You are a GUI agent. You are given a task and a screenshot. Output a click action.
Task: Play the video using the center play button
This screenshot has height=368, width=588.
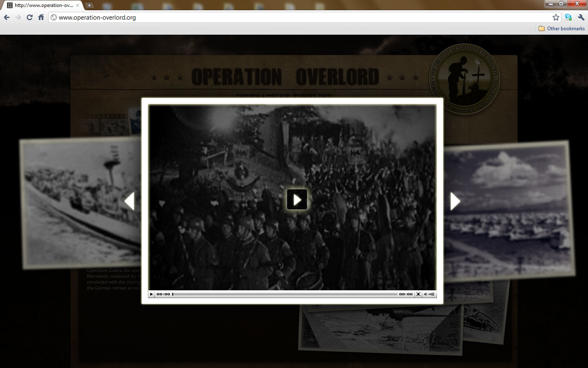tap(297, 200)
